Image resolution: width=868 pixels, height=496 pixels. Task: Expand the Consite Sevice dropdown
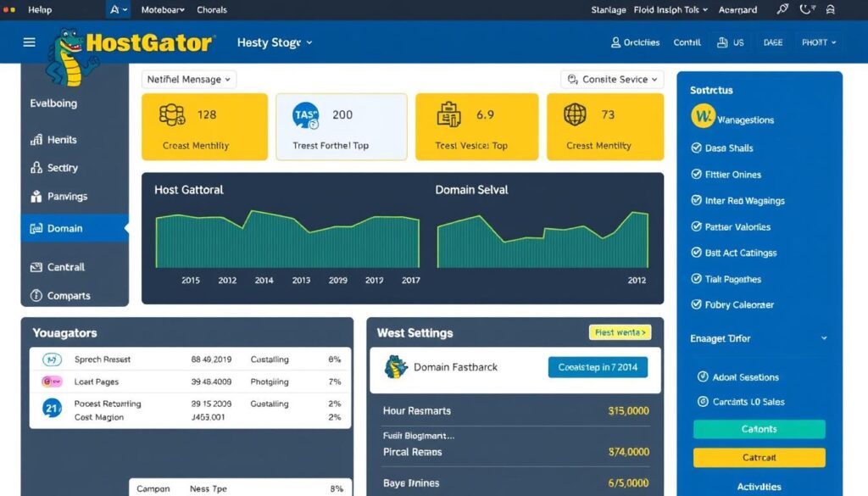(x=610, y=80)
